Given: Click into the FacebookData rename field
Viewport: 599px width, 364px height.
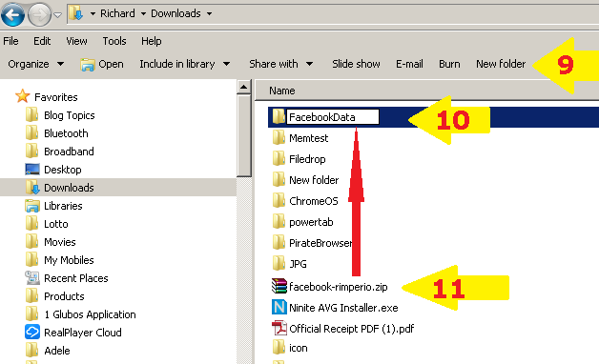Looking at the screenshot, I should click(333, 117).
